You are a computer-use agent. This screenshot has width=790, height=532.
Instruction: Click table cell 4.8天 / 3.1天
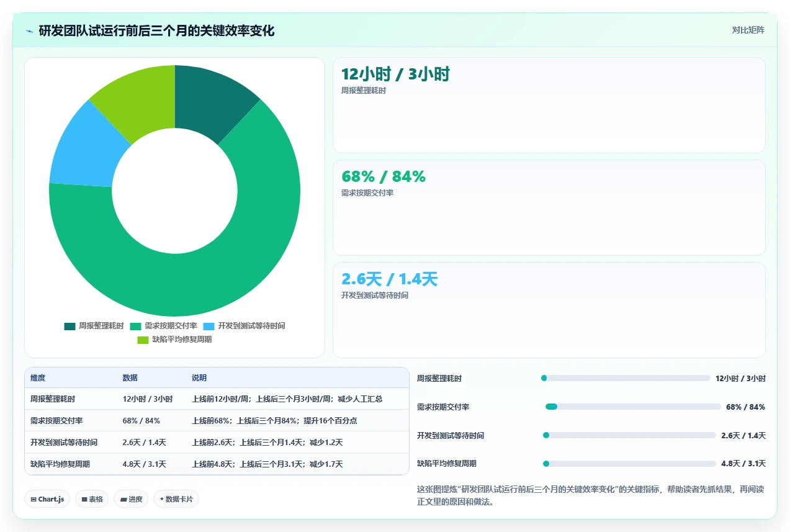(x=145, y=464)
